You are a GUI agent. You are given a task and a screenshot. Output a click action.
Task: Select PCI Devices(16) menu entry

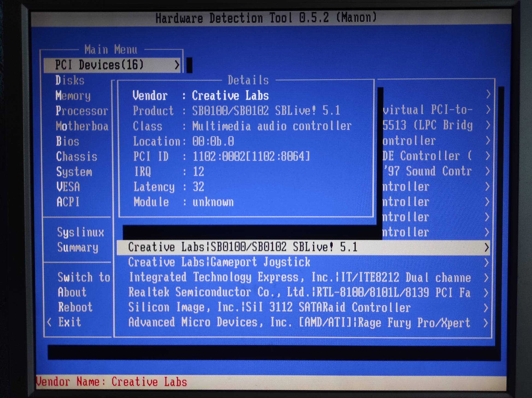[x=99, y=65]
